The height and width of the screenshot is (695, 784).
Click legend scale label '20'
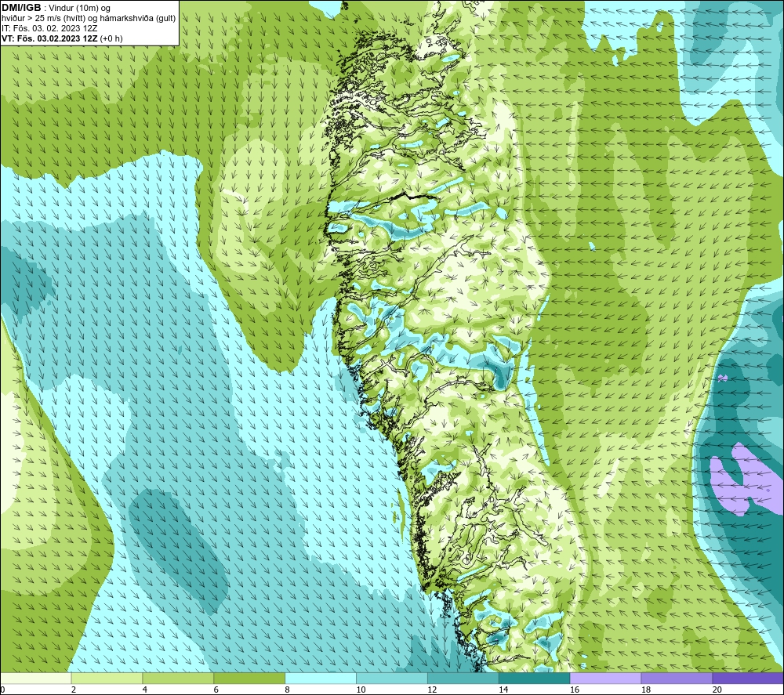[x=717, y=690]
